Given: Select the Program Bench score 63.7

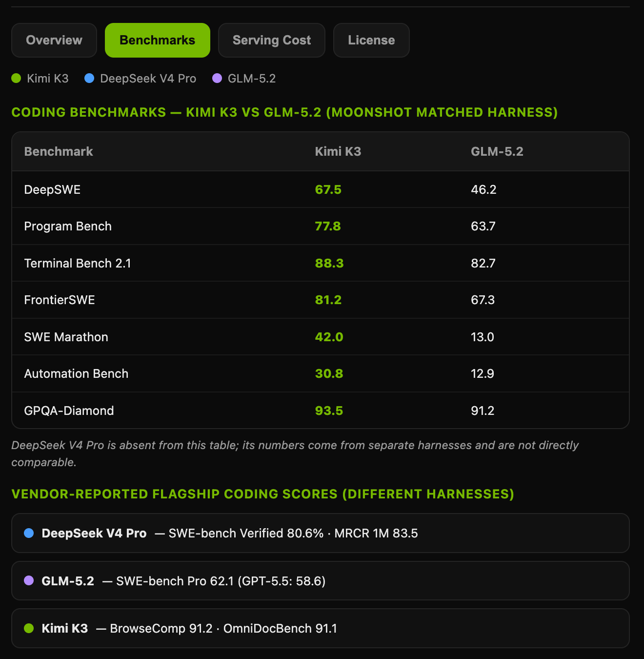Looking at the screenshot, I should [x=483, y=226].
